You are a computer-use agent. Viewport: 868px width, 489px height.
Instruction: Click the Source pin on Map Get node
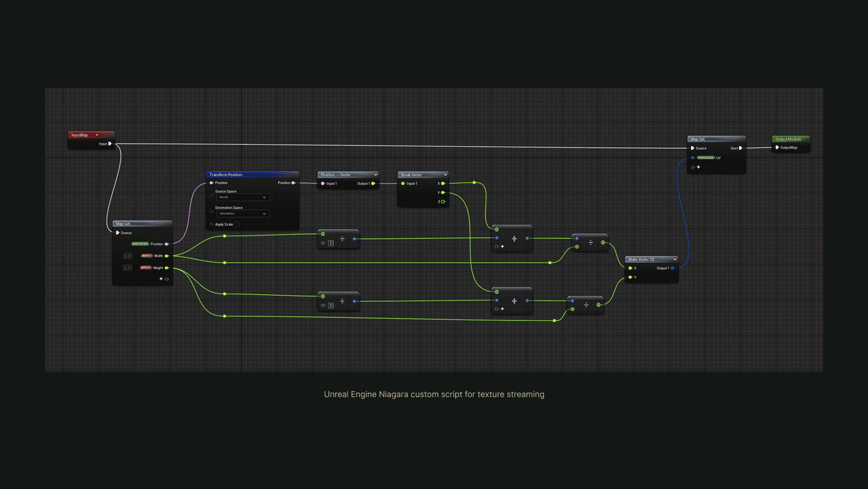coord(118,233)
